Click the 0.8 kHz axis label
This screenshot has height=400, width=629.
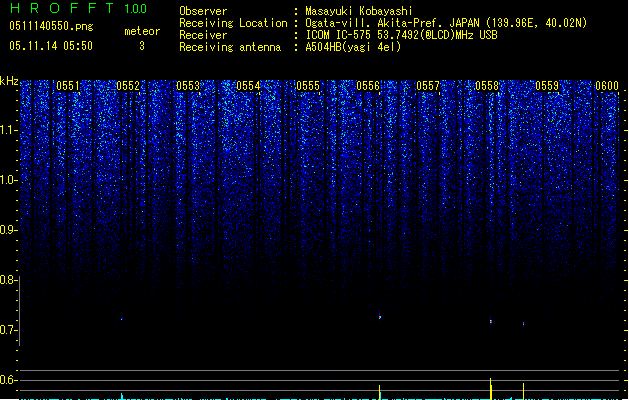click(x=8, y=280)
